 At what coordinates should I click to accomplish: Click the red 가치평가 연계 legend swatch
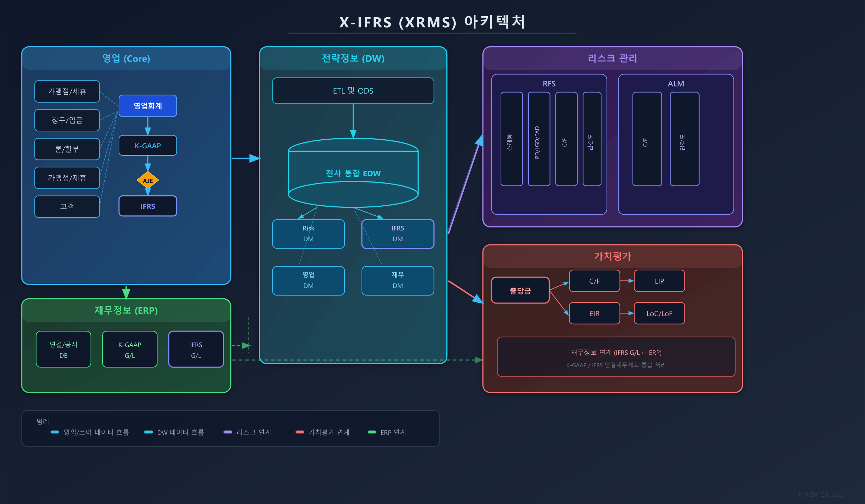point(300,432)
